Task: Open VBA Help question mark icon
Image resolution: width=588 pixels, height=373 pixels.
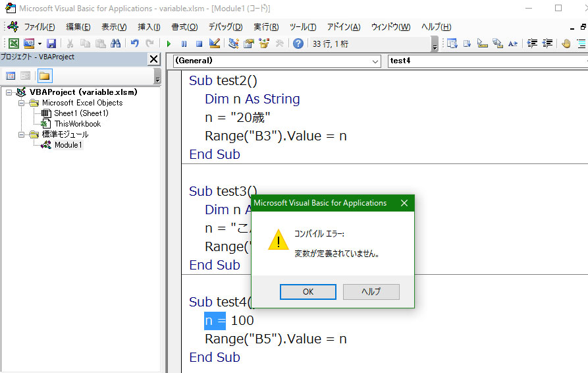Action: pos(298,43)
